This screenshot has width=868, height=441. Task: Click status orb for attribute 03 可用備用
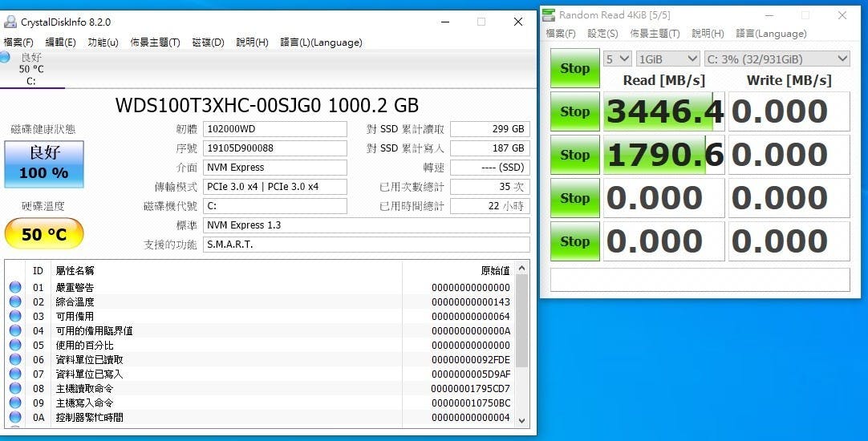point(15,316)
